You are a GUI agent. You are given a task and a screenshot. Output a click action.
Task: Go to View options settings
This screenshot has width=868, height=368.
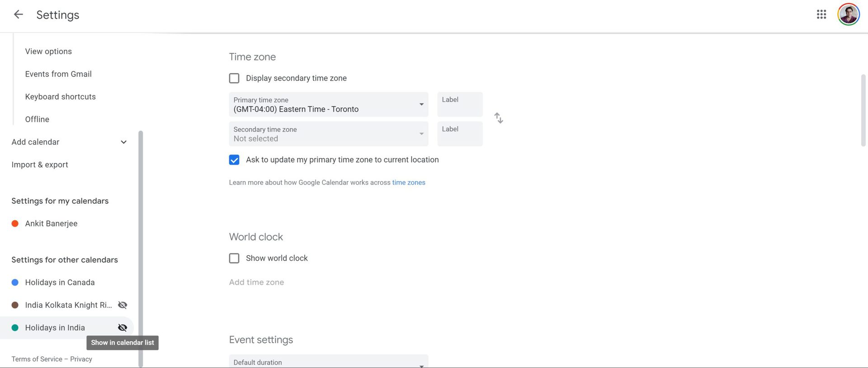48,51
